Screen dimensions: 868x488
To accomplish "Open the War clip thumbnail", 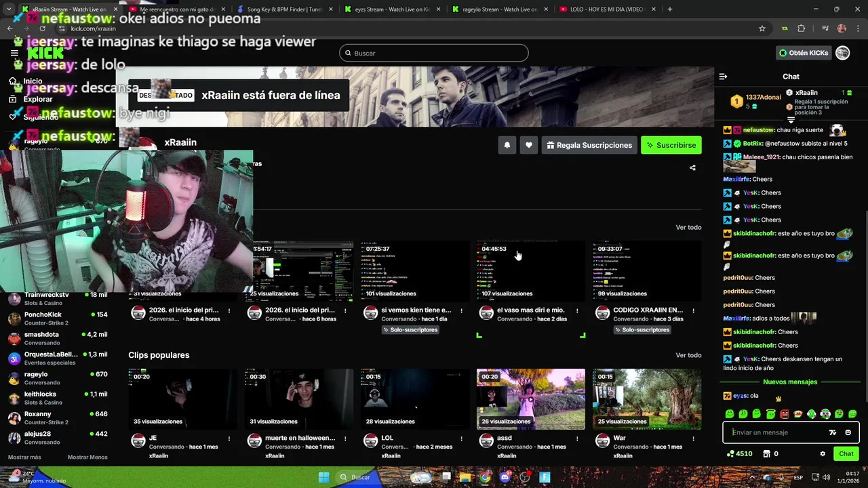I will pos(646,399).
